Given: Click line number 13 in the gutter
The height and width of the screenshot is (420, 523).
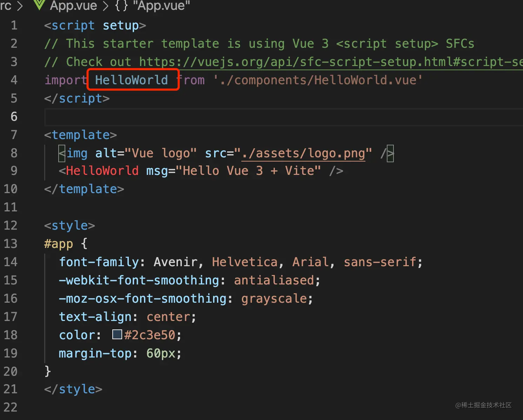Looking at the screenshot, I should [x=10, y=243].
